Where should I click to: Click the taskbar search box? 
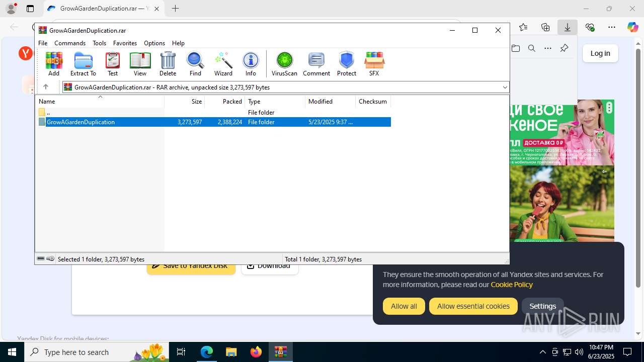pos(97,352)
